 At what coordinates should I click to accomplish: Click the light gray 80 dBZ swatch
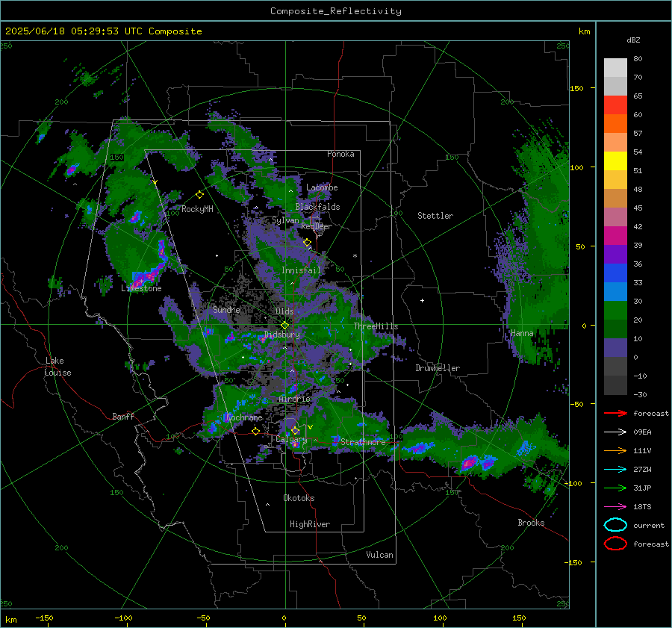(x=615, y=68)
